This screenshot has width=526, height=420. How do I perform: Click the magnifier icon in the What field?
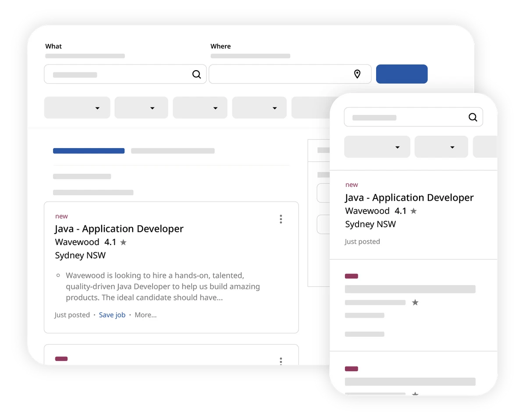tap(196, 75)
